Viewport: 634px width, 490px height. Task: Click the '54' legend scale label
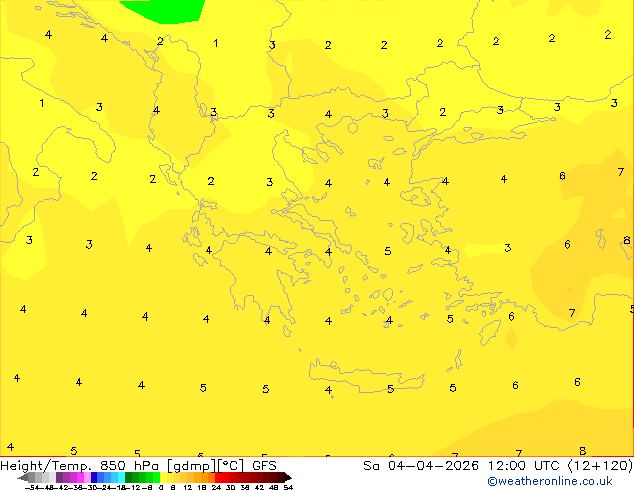[x=288, y=487]
